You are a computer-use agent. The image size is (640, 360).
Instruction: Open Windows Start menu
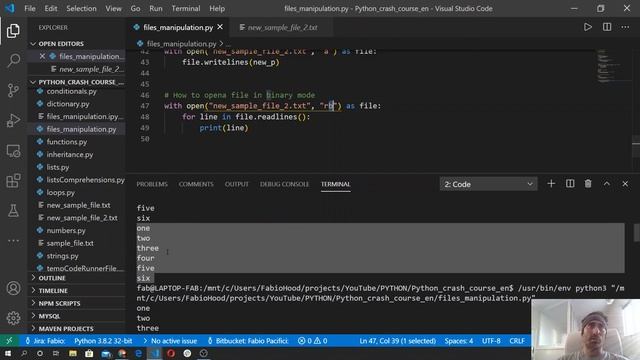[7, 353]
